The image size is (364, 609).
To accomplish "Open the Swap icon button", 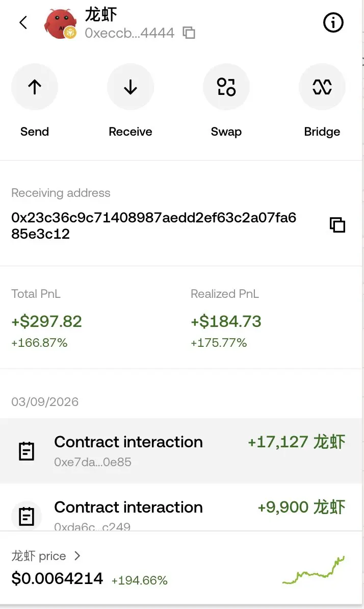I will click(226, 87).
